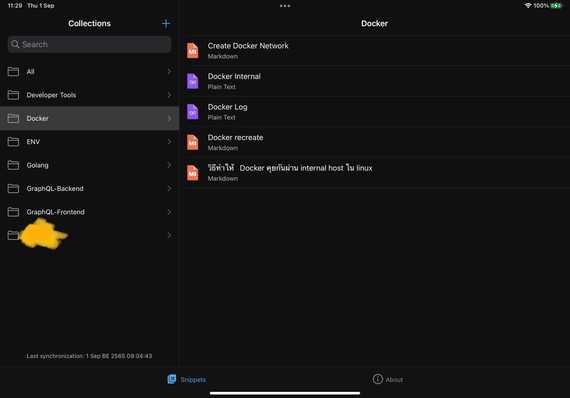The image size is (570, 398).
Task: Expand the ENV collection chevron
Action: 169,142
